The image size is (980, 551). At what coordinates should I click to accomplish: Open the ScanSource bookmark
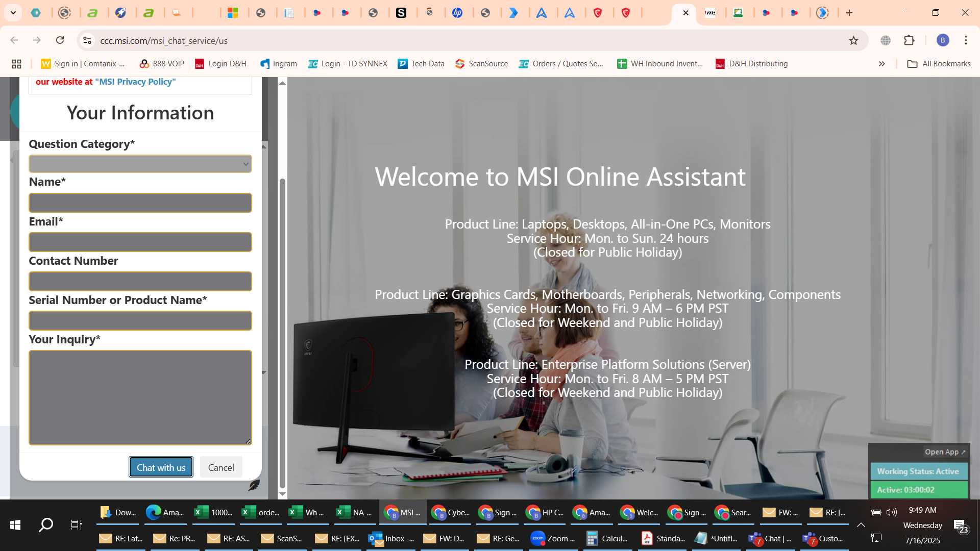point(482,64)
